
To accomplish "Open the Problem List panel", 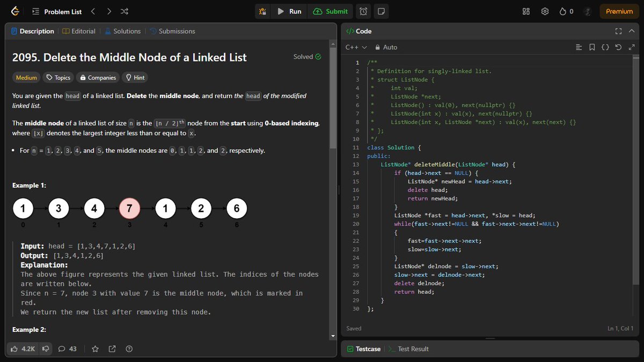I will [x=57, y=11].
